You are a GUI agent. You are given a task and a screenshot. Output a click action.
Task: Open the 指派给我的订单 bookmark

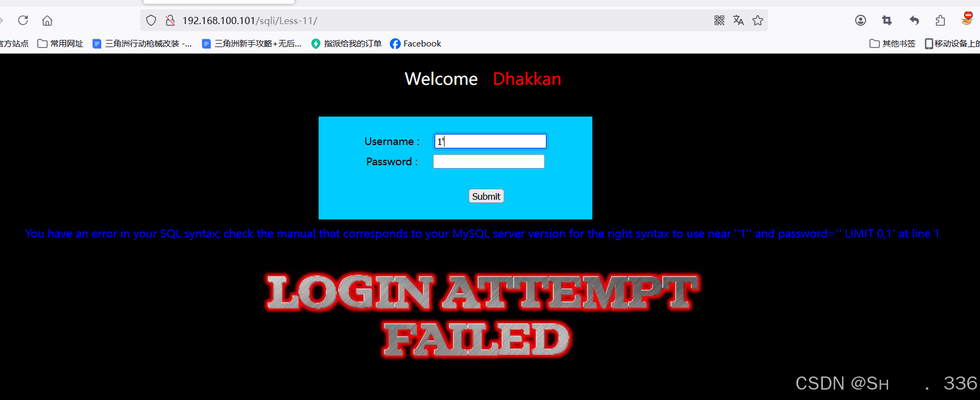[346, 43]
